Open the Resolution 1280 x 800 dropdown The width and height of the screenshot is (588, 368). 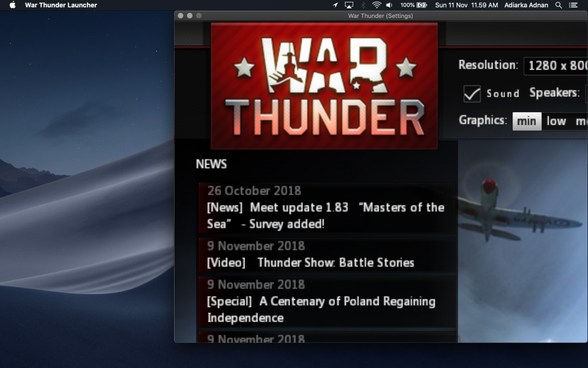click(556, 66)
